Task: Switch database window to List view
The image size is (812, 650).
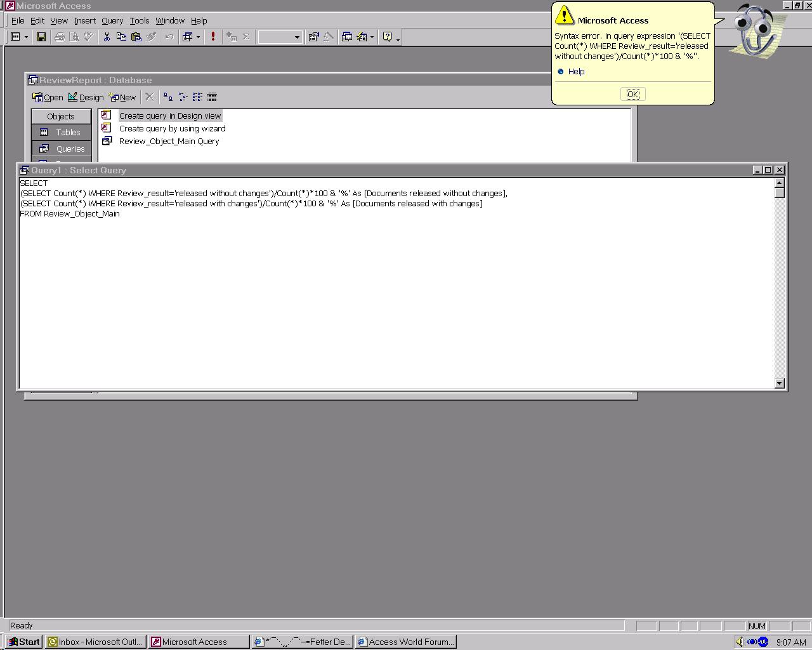Action: [197, 96]
